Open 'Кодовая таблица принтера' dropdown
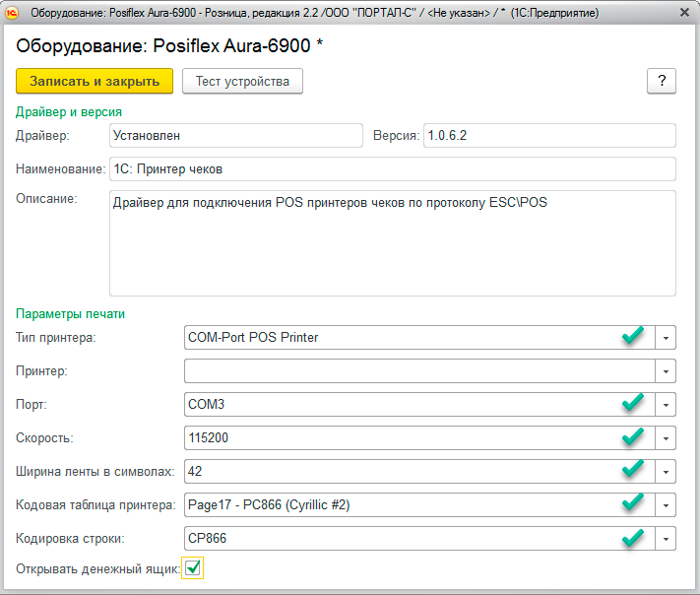 (667, 505)
